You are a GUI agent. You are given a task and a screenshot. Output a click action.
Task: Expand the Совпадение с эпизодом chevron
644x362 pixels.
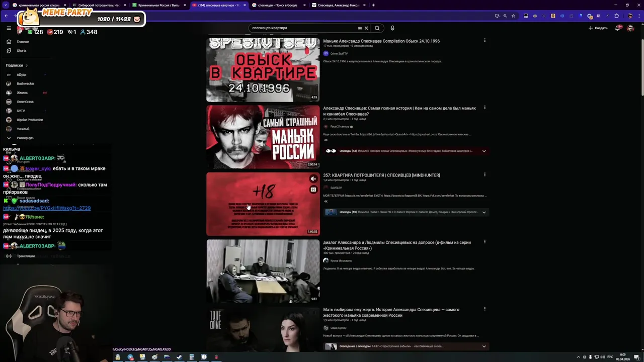point(484,346)
